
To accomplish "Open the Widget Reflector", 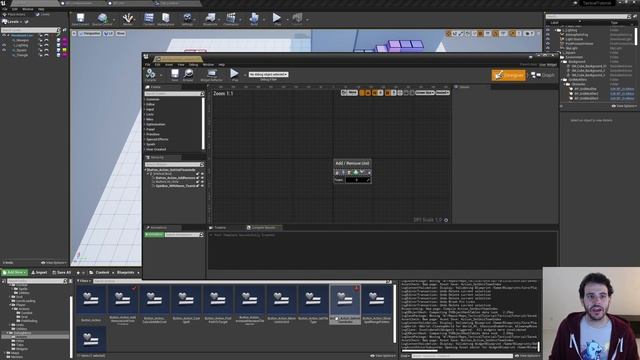I will pyautogui.click(x=211, y=75).
